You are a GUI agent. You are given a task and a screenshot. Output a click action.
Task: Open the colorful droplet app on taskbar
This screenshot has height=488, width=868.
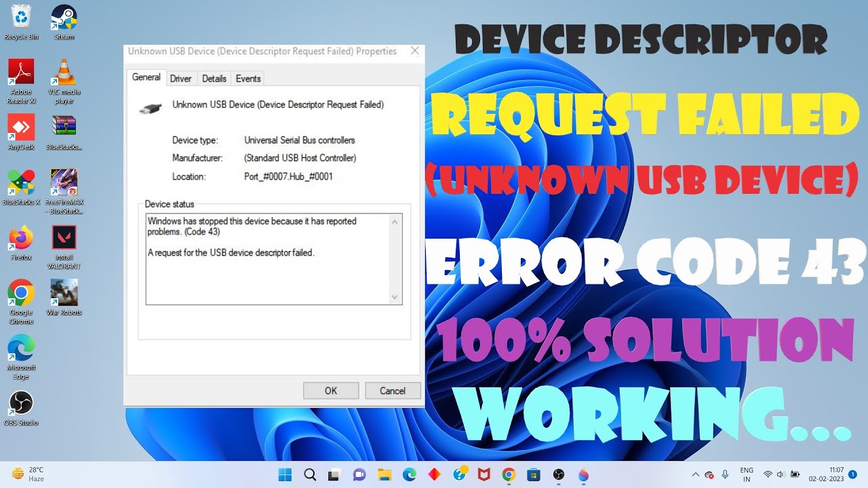coord(583,475)
